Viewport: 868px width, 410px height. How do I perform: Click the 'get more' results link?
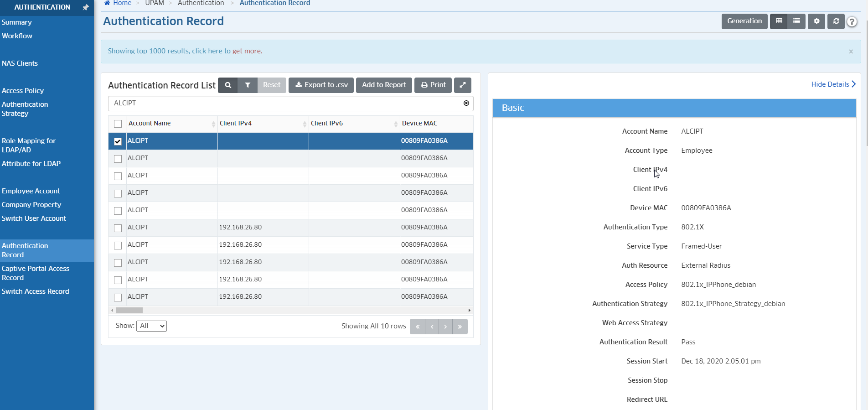point(247,51)
